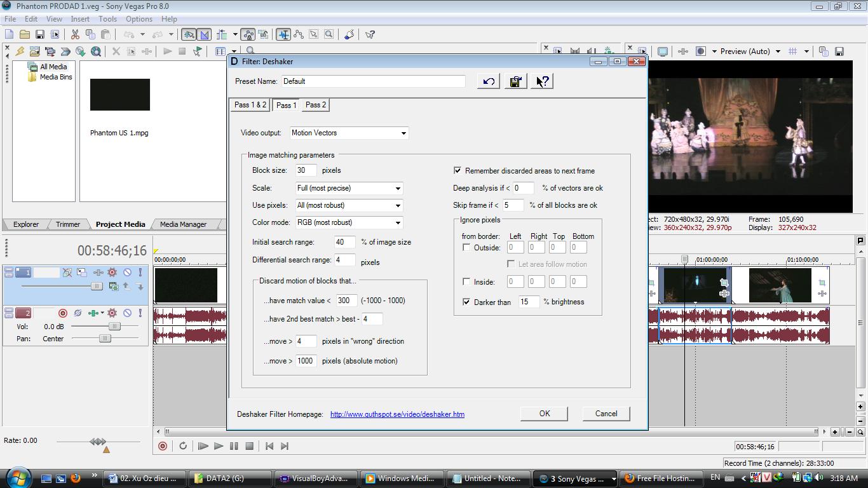868x488 pixels.
Task: Solo audio track 2
Action: pyautogui.click(x=140, y=313)
